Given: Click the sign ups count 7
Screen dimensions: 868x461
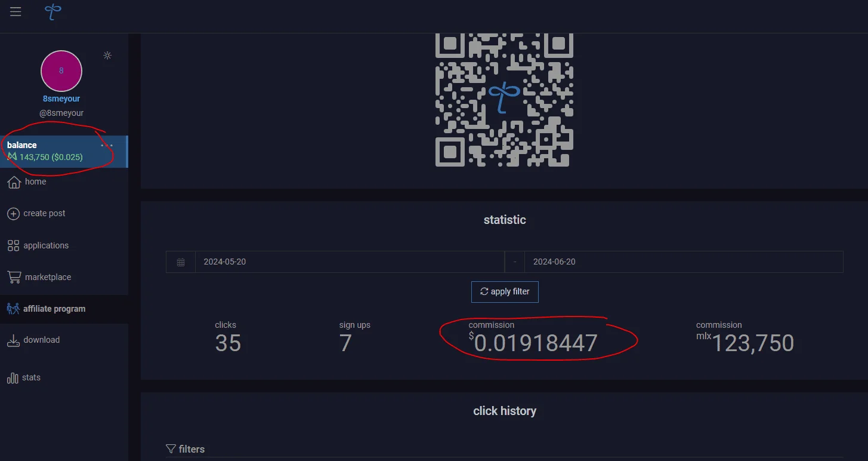Looking at the screenshot, I should (x=345, y=343).
